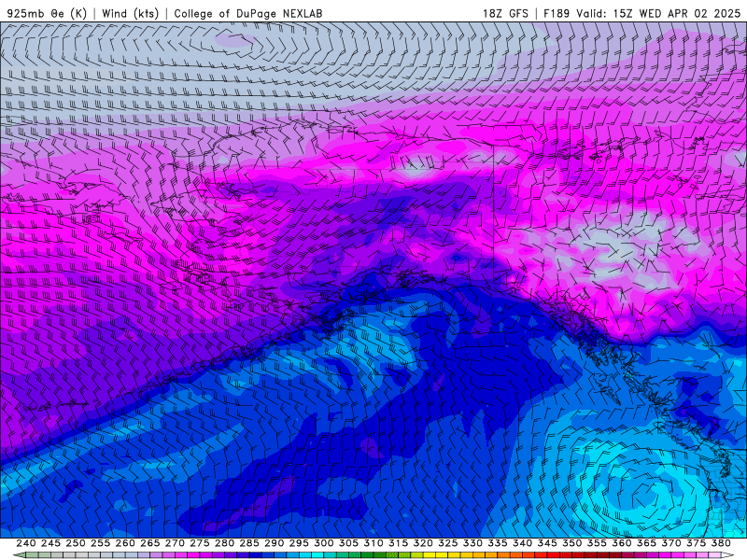Click the 'F189' forecast hour text
Screen dimensions: 747x560
557,13
